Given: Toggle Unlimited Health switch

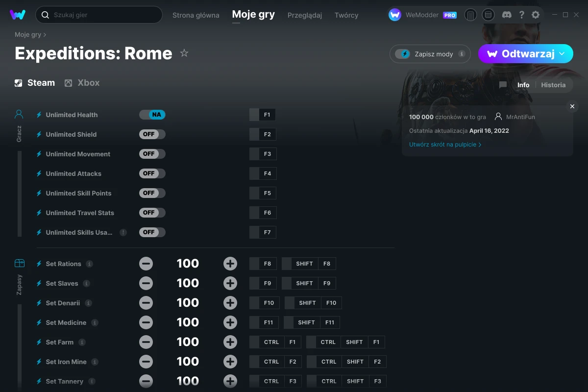Looking at the screenshot, I should (x=152, y=115).
